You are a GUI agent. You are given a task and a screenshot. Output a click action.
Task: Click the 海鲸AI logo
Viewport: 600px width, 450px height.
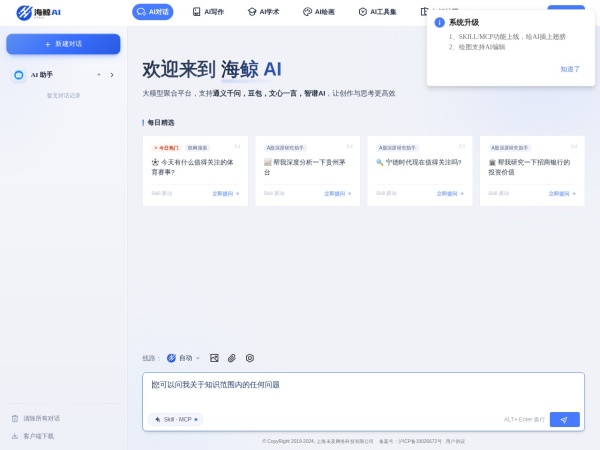pos(39,12)
